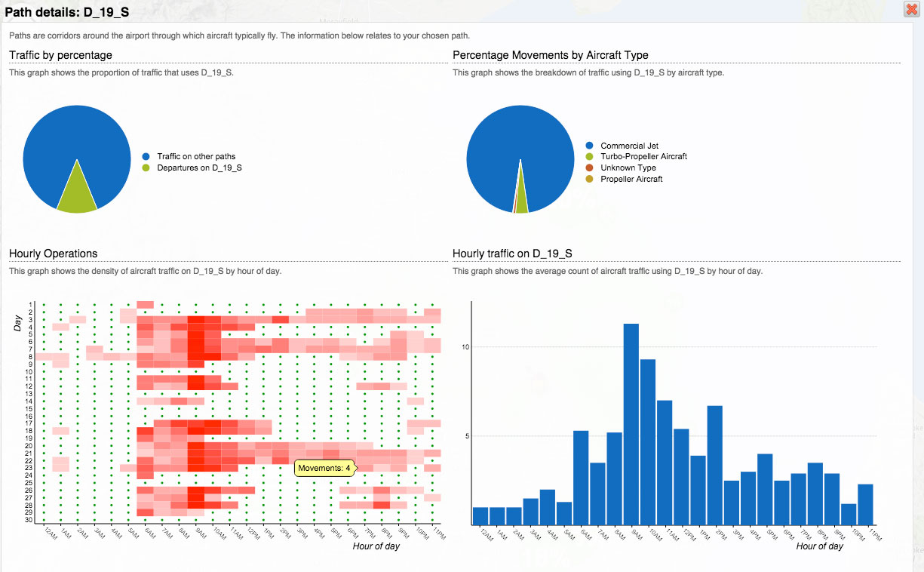
Task: Click the tallest bar at 9AM
Action: point(631,424)
